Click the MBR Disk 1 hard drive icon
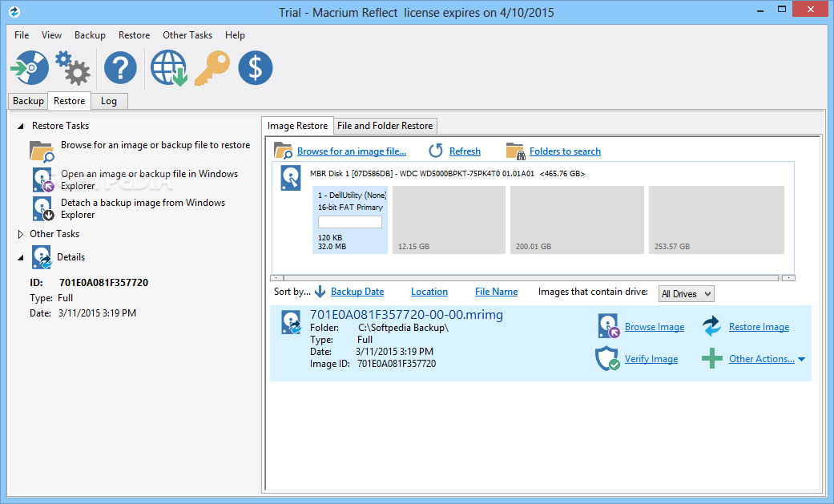 291,179
